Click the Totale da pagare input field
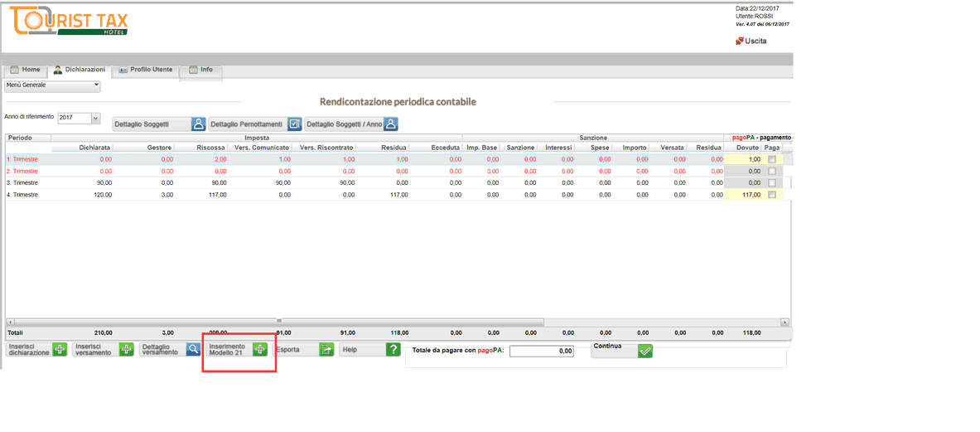The width and height of the screenshot is (980, 432). [x=542, y=352]
